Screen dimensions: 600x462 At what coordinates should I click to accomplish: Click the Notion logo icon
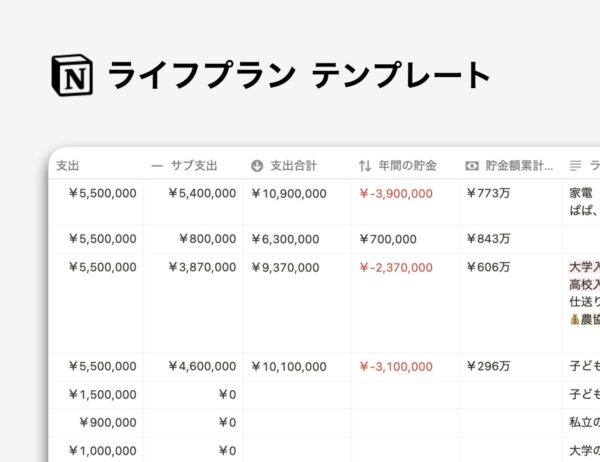[72, 75]
